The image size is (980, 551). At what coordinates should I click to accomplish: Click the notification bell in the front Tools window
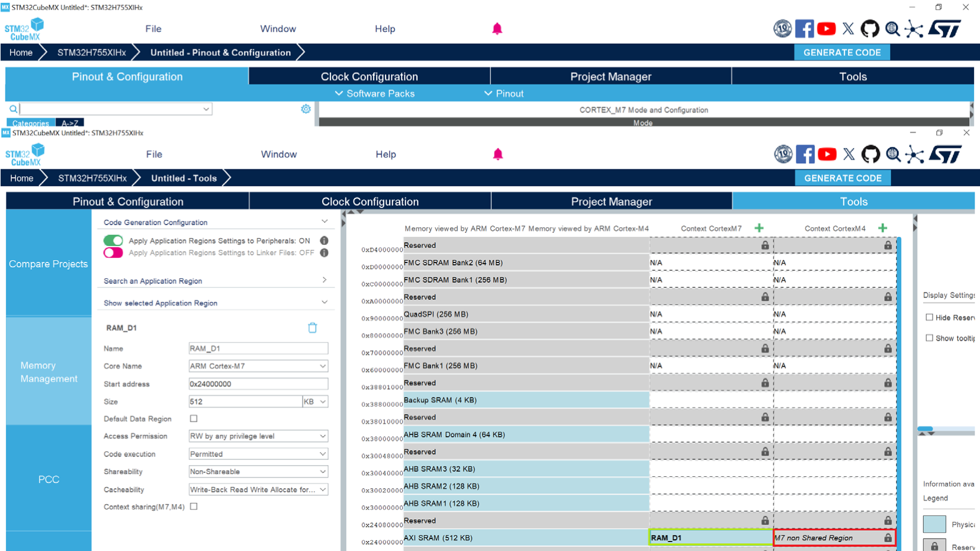click(x=498, y=155)
